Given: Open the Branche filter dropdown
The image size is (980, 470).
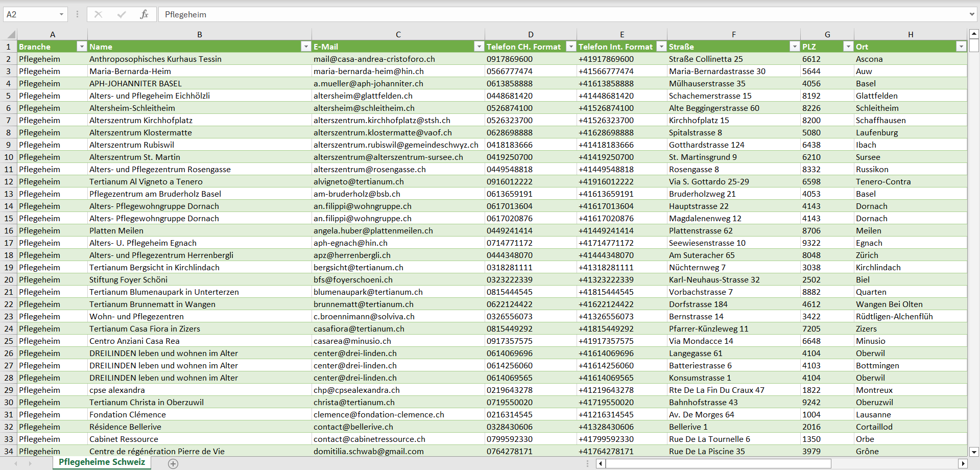Looking at the screenshot, I should click(81, 46).
